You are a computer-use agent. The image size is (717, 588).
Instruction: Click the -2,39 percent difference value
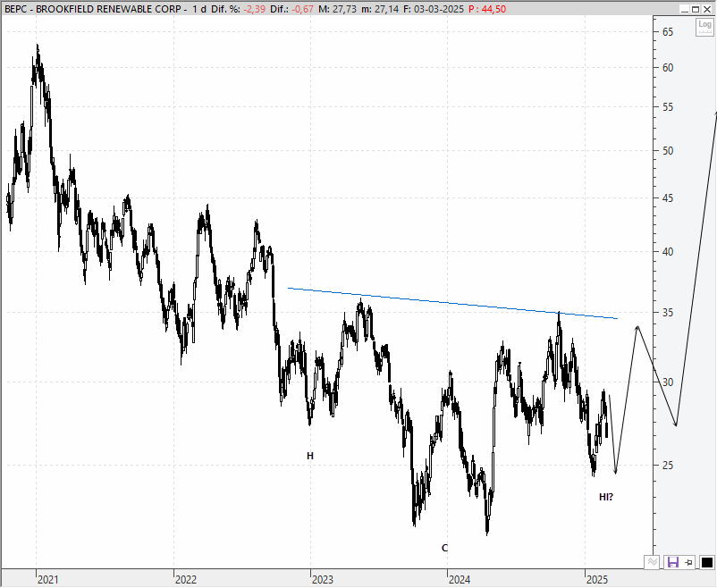coord(255,9)
